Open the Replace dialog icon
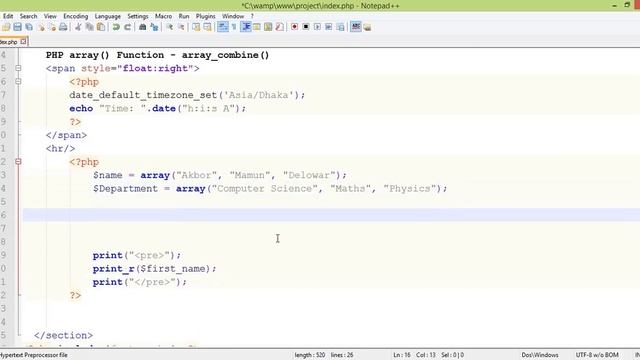Screen dimensions: 640x360 (x=154, y=27)
